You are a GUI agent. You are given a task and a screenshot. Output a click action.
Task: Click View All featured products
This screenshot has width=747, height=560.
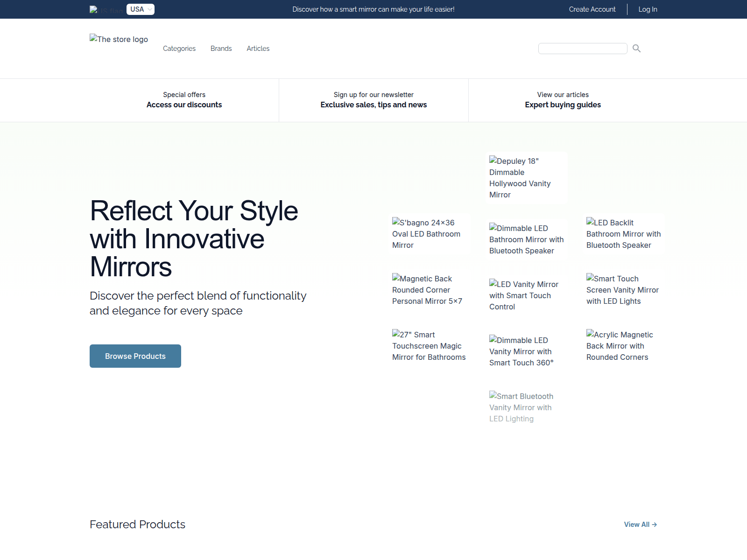[636, 525]
